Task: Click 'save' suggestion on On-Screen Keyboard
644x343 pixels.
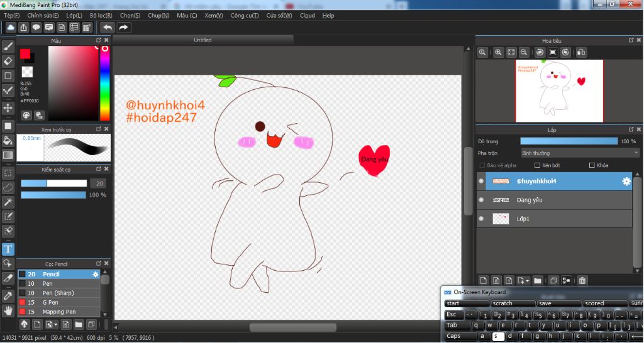Action: click(x=559, y=303)
